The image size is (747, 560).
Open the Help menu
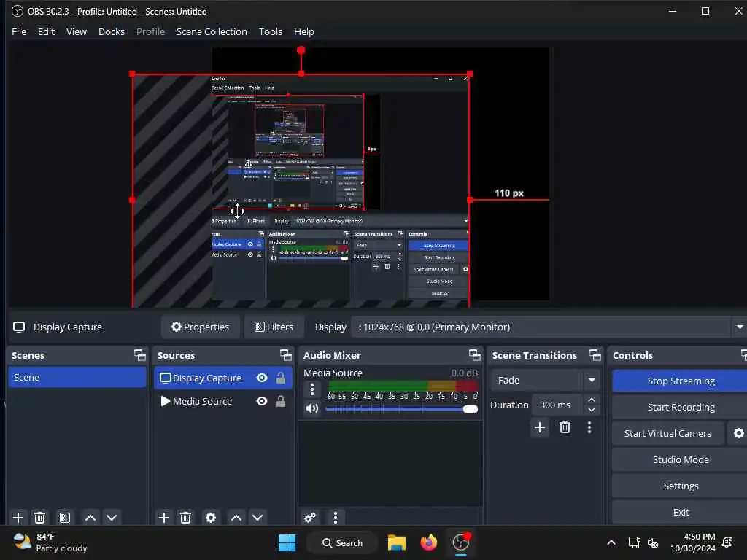(x=304, y=31)
